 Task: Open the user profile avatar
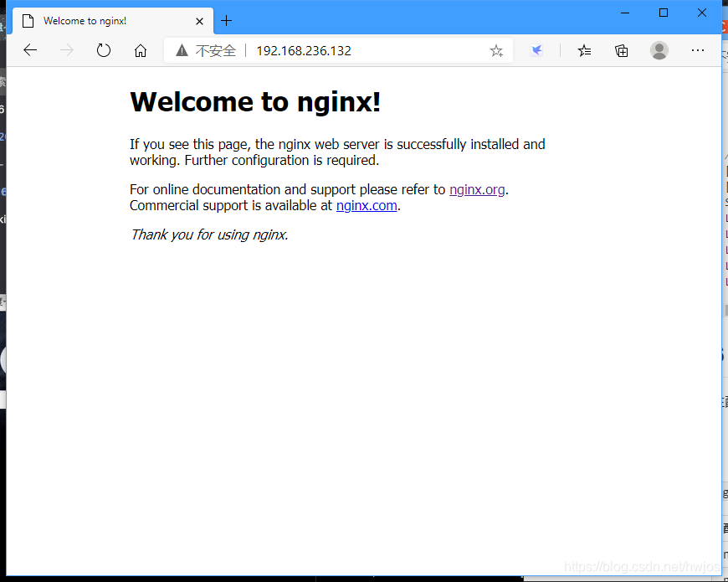point(659,50)
